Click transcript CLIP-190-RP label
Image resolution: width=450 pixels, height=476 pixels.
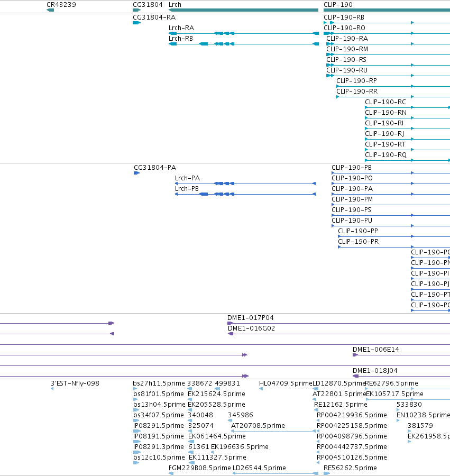[x=356, y=81]
